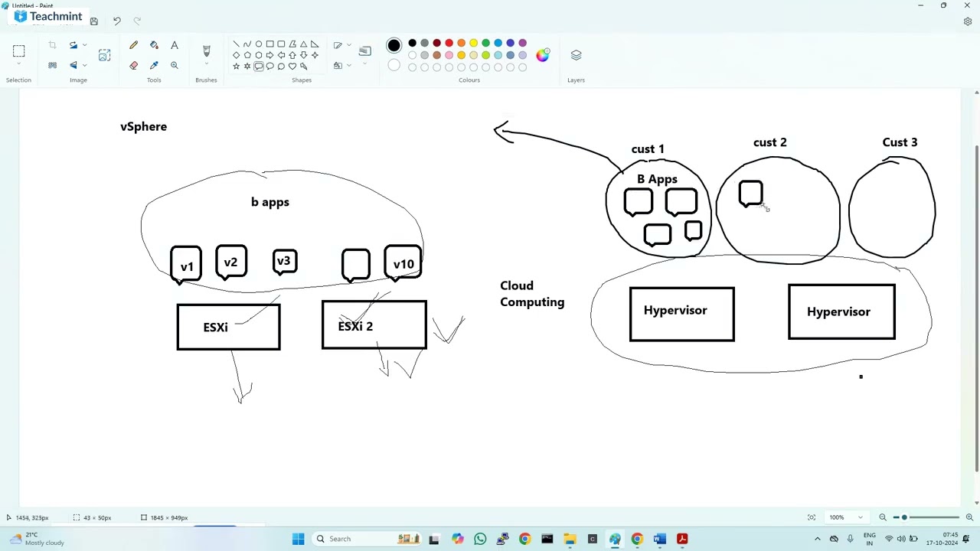The width and height of the screenshot is (980, 551).
Task: Select the Eraser tool
Action: 133,65
